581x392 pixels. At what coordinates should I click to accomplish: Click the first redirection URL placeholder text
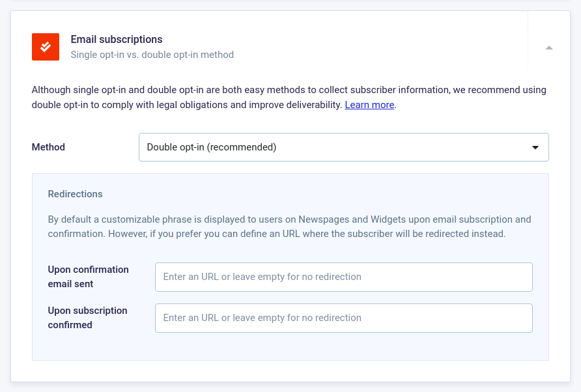coord(262,277)
